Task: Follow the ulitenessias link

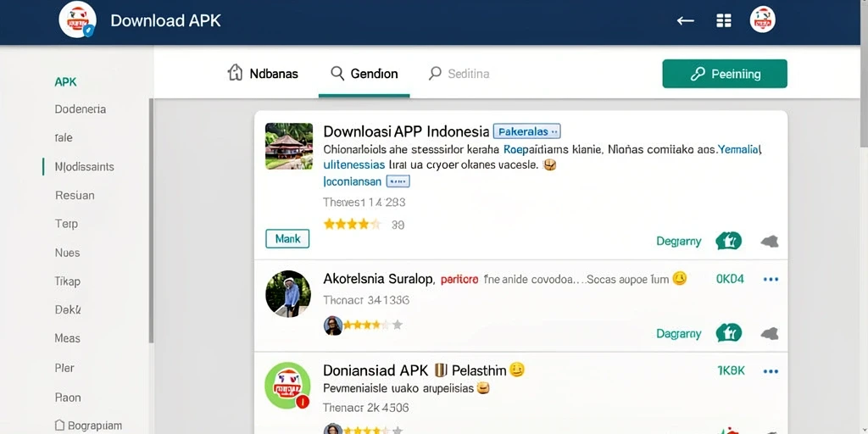Action: [x=353, y=165]
